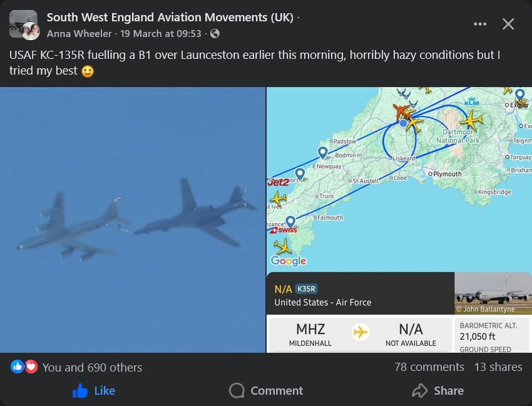The width and height of the screenshot is (532, 406).
Task: Click the Like thumbs-up button
Action: [94, 390]
